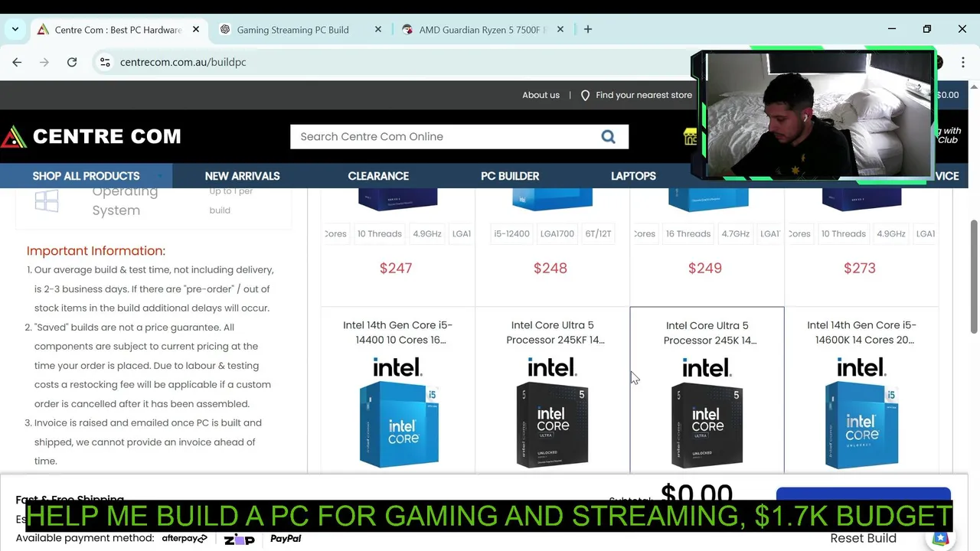This screenshot has height=551, width=980.
Task: Select Intel 14th Gen Core i5-14400 product image
Action: [398, 413]
